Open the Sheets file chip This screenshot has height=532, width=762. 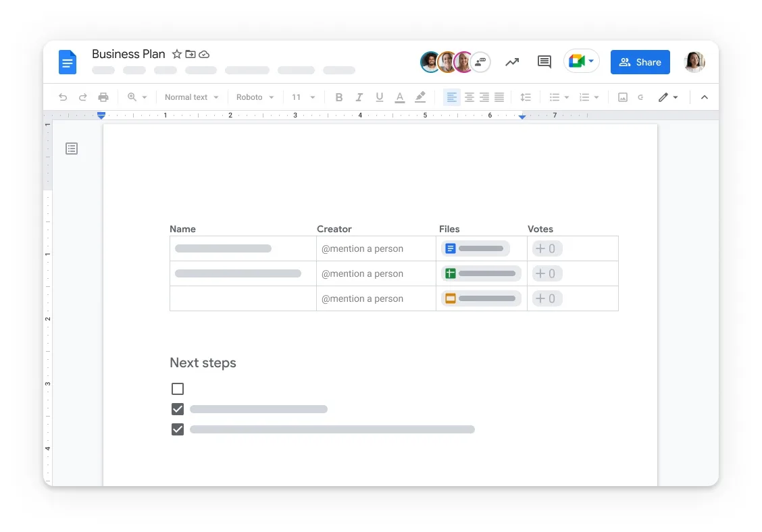481,273
